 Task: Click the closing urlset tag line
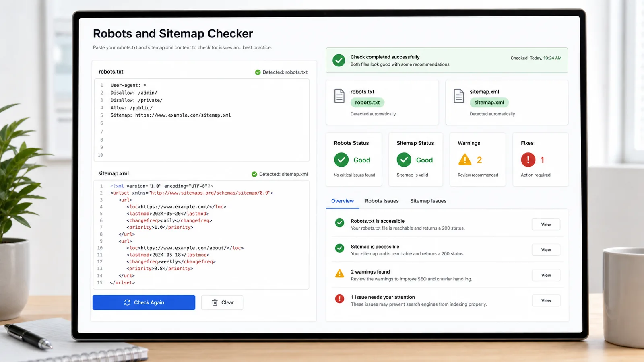pos(122,282)
